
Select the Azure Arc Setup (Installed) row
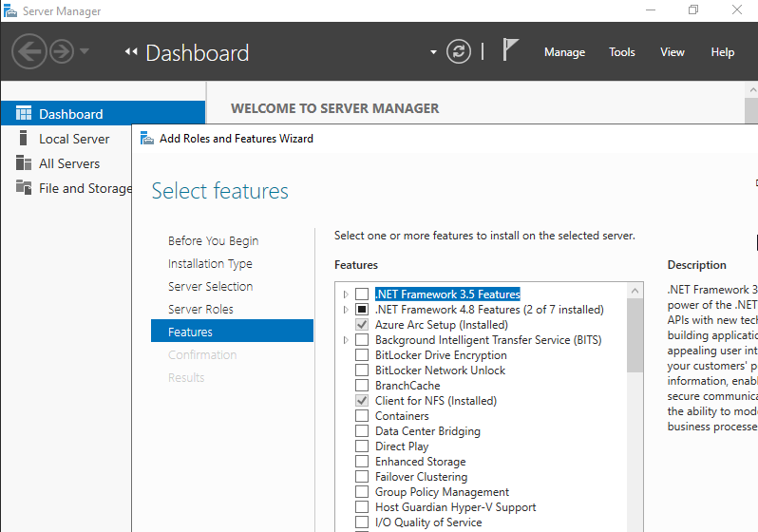point(442,325)
